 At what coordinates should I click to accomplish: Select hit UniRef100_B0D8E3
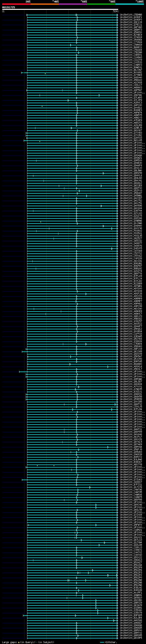pyautogui.click(x=131, y=110)
